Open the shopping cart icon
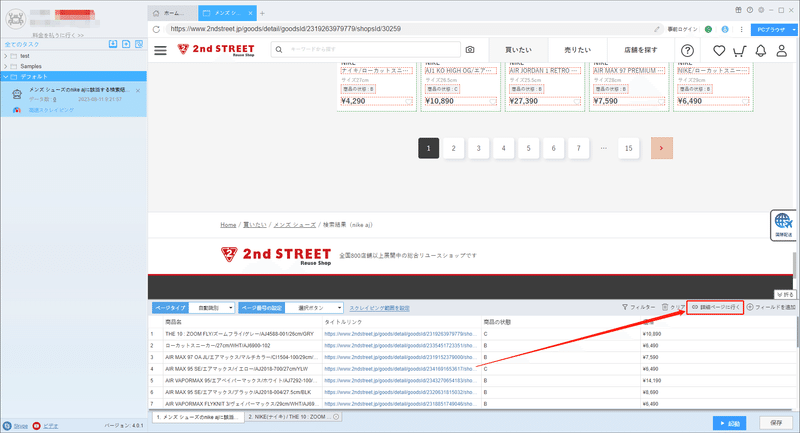The width and height of the screenshot is (800, 433). [x=739, y=50]
